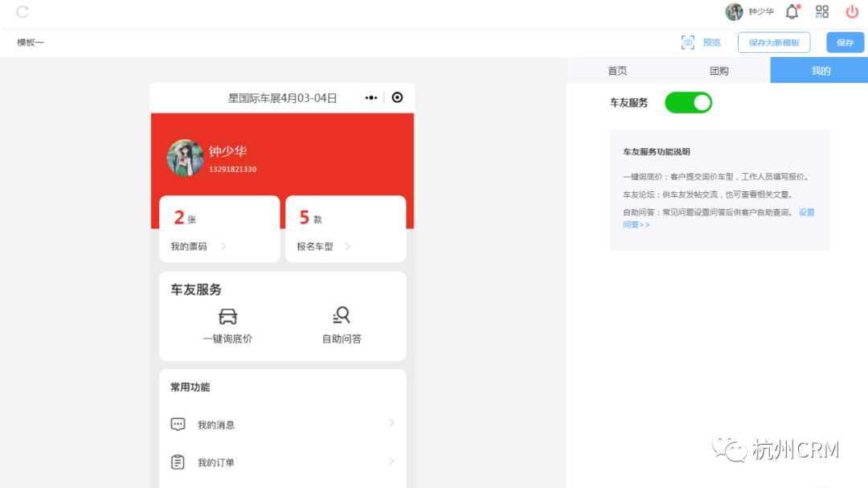Click the 我的订单 clipboard icon
This screenshot has width=868, height=488.
pyautogui.click(x=178, y=462)
